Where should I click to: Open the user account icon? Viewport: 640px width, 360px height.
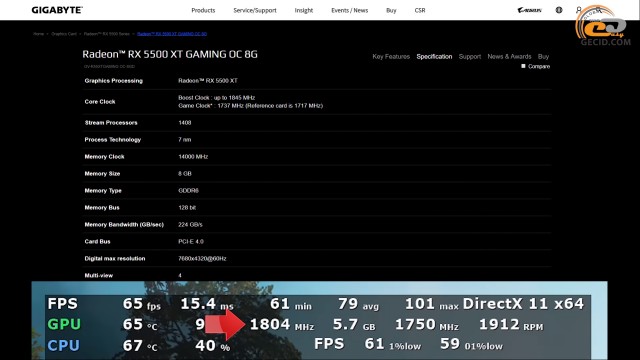[x=578, y=10]
